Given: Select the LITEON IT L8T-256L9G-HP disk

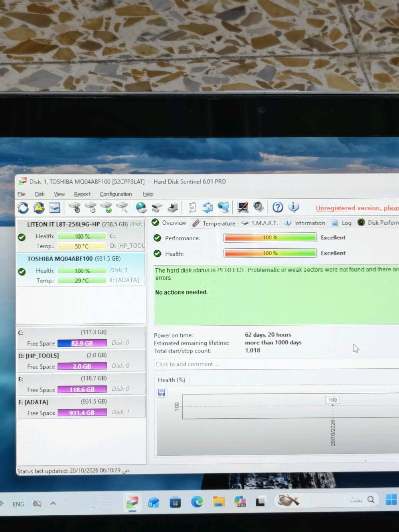Looking at the screenshot, I should click(x=81, y=235).
